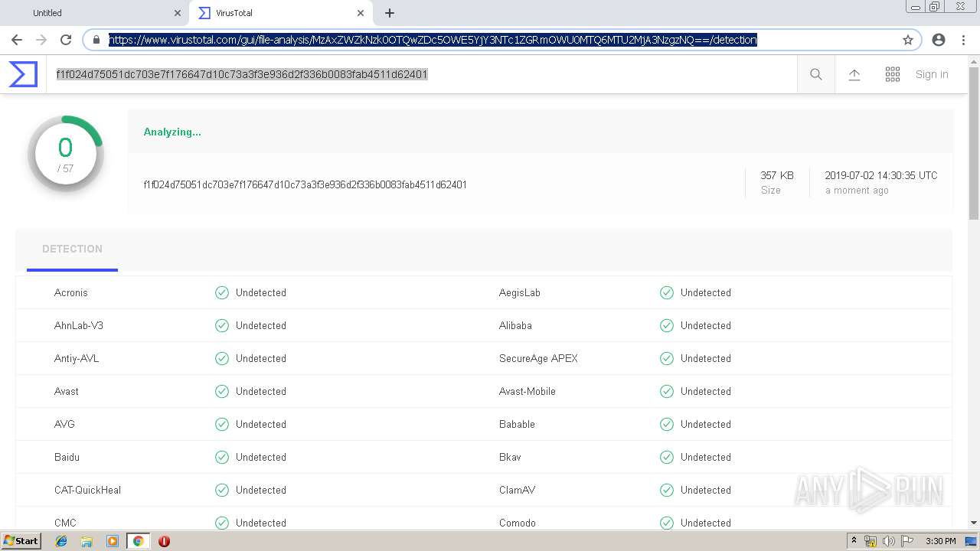
Task: Click the AegisLab engine name
Action: pyautogui.click(x=520, y=292)
